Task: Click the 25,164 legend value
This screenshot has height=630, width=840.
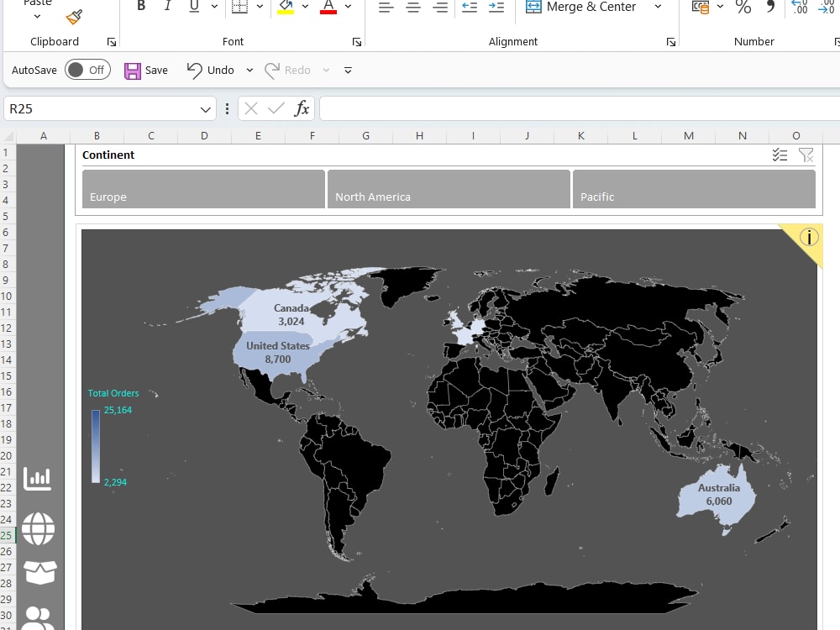Action: 118,410
